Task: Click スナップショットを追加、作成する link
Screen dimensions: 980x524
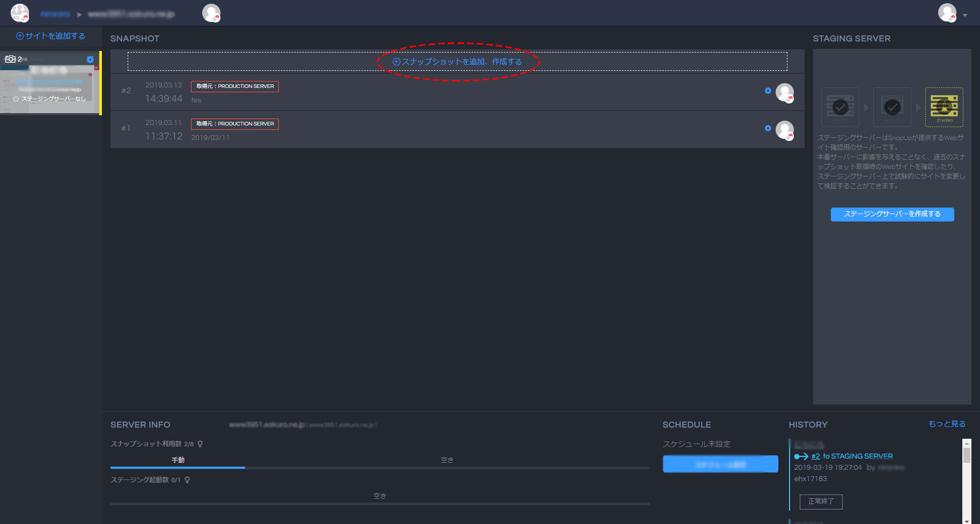Action: [457, 62]
